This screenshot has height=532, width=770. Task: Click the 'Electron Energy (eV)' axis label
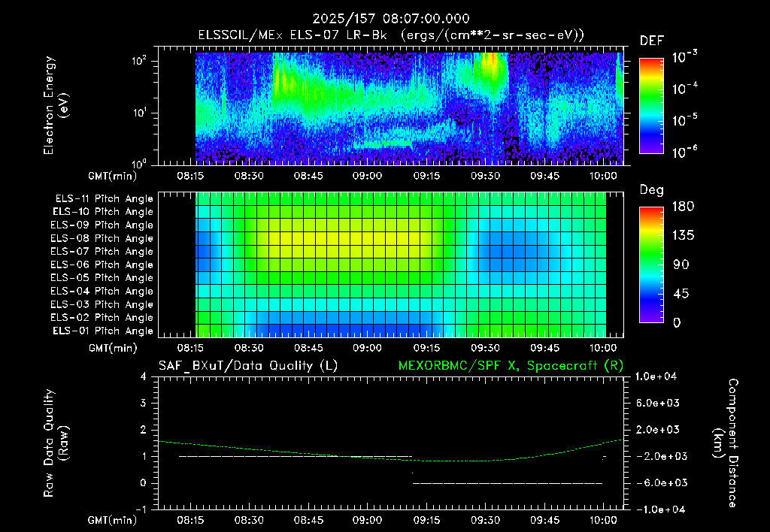tap(55, 105)
